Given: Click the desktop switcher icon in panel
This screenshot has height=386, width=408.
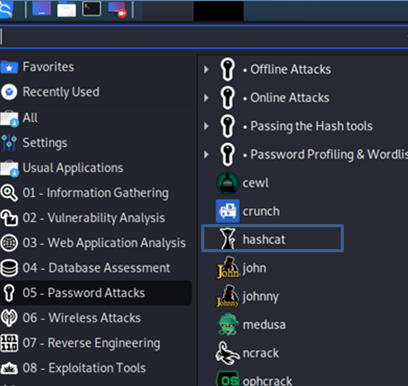Looking at the screenshot, I should click(42, 9).
